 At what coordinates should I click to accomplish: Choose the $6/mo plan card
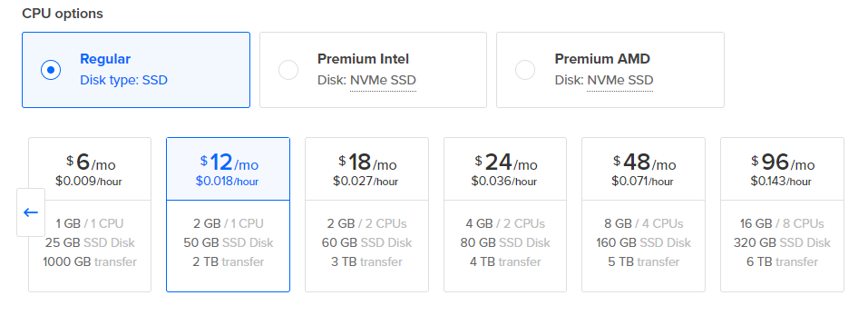point(90,214)
